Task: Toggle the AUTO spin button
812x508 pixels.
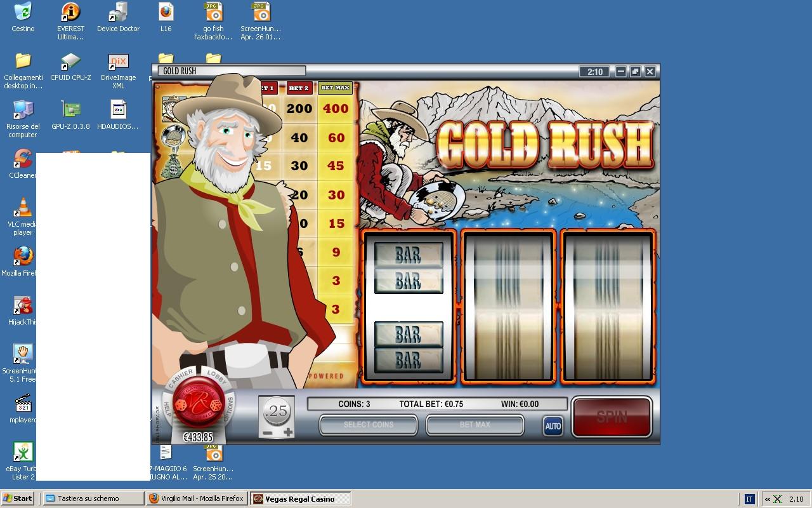Action: [553, 426]
